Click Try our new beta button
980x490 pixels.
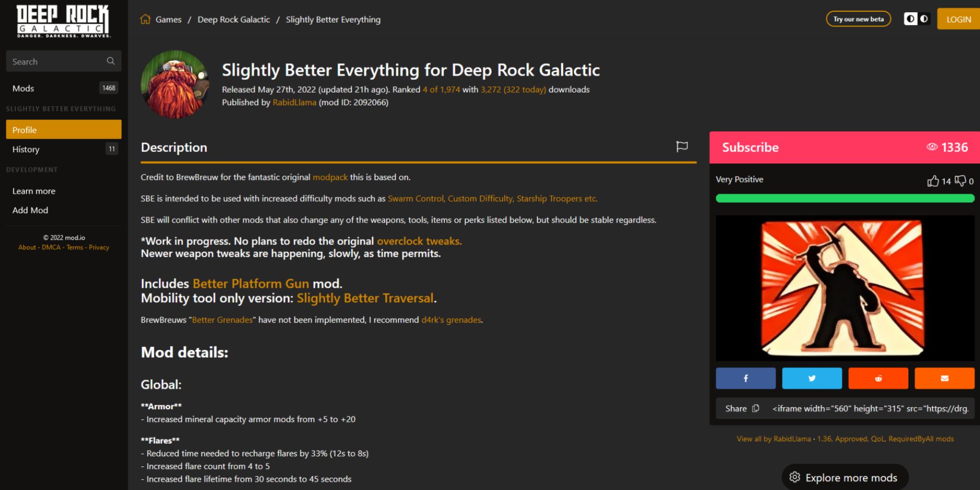(x=858, y=19)
